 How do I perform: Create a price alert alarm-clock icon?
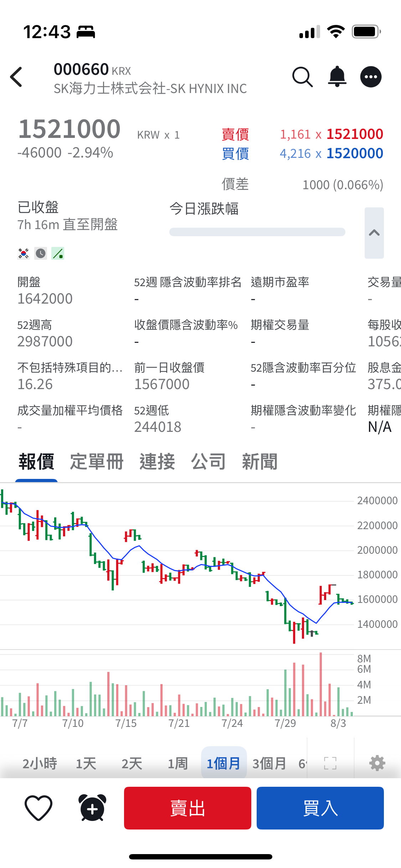point(92,808)
